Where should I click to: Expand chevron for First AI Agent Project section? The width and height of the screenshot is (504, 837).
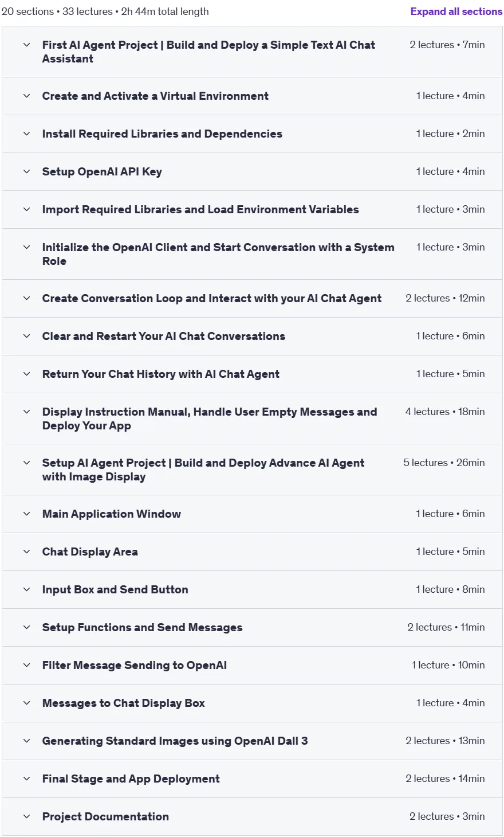click(26, 45)
